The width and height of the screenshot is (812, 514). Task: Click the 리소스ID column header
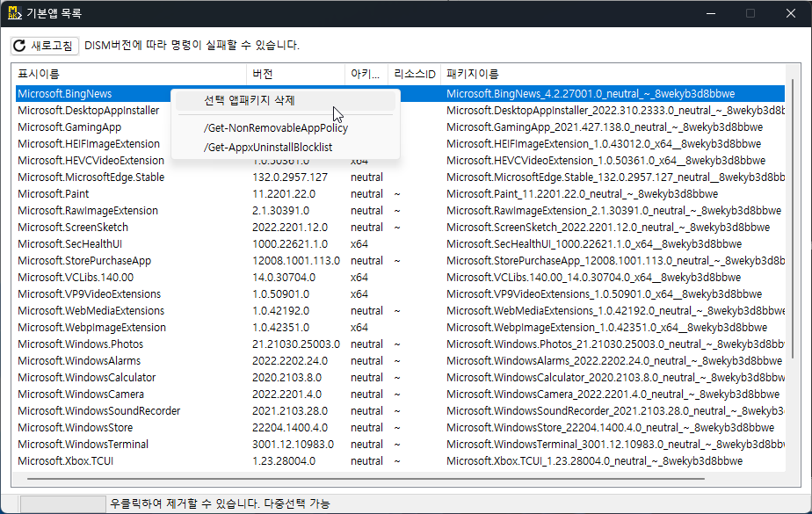coord(414,74)
